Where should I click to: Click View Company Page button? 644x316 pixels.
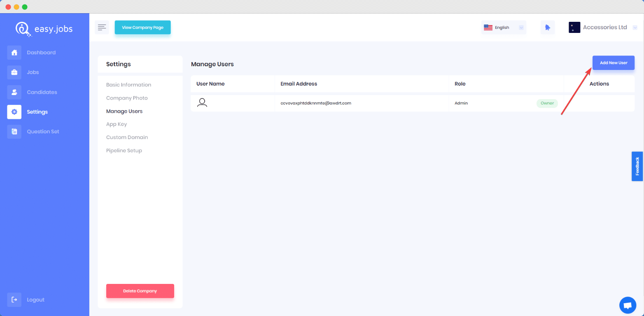(x=142, y=28)
